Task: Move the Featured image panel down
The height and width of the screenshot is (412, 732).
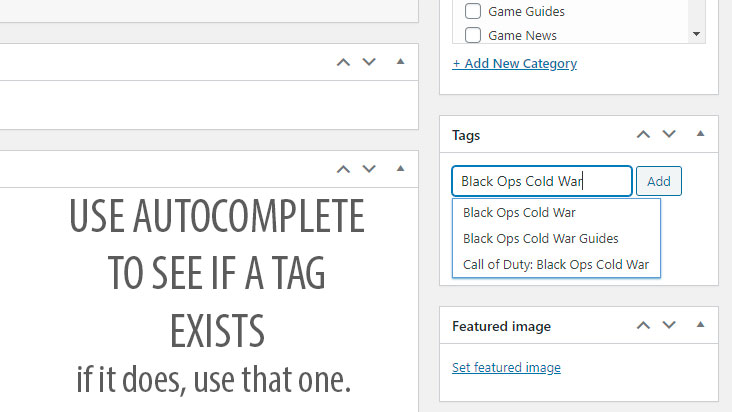Action: (669, 325)
